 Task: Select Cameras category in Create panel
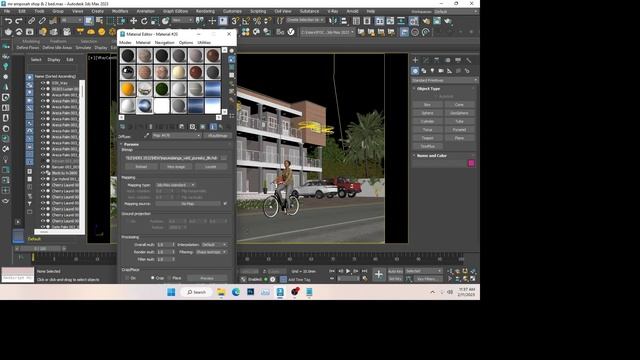click(441, 71)
